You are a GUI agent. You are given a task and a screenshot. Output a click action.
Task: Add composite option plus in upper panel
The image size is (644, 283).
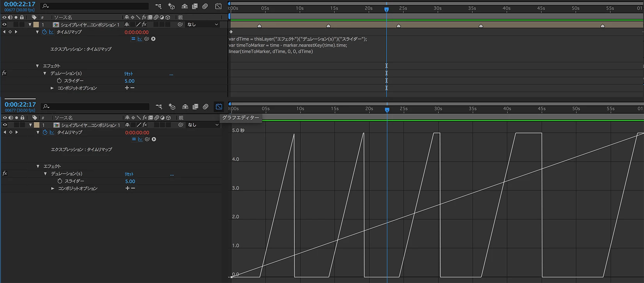click(127, 88)
